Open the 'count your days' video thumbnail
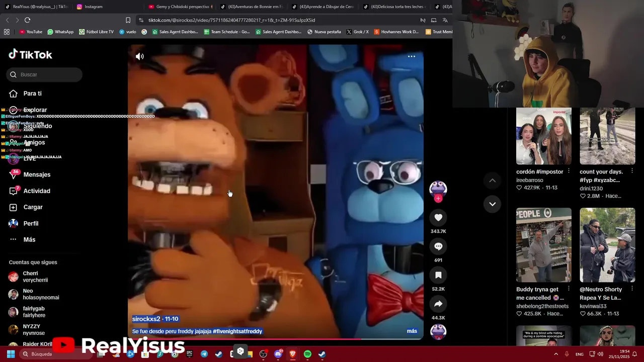Screen dimensions: 644x362 tap(607, 136)
